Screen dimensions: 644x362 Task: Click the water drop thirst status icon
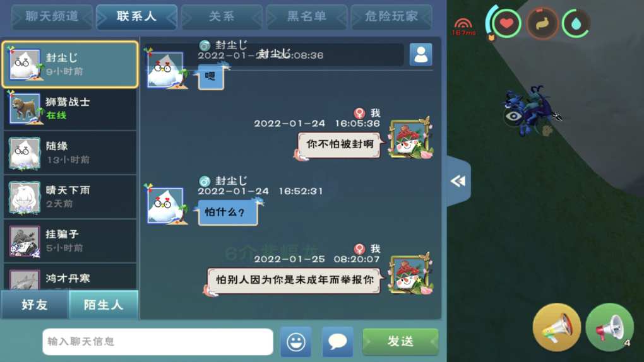[576, 23]
